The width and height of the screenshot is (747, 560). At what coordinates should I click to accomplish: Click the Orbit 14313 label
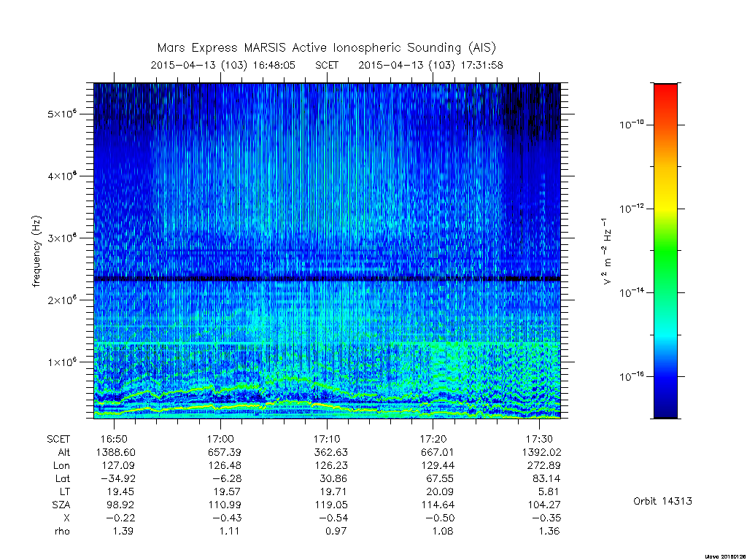(x=662, y=501)
